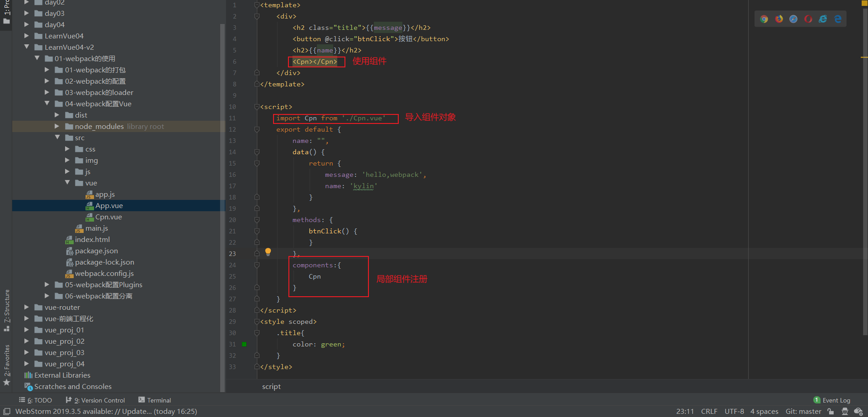Fold the template block at line 1
The image size is (868, 417).
(x=257, y=5)
